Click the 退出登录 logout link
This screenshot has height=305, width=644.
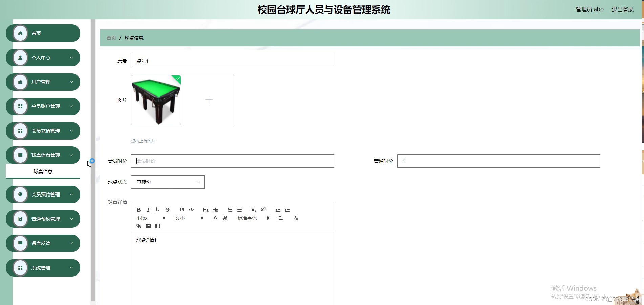pyautogui.click(x=622, y=9)
